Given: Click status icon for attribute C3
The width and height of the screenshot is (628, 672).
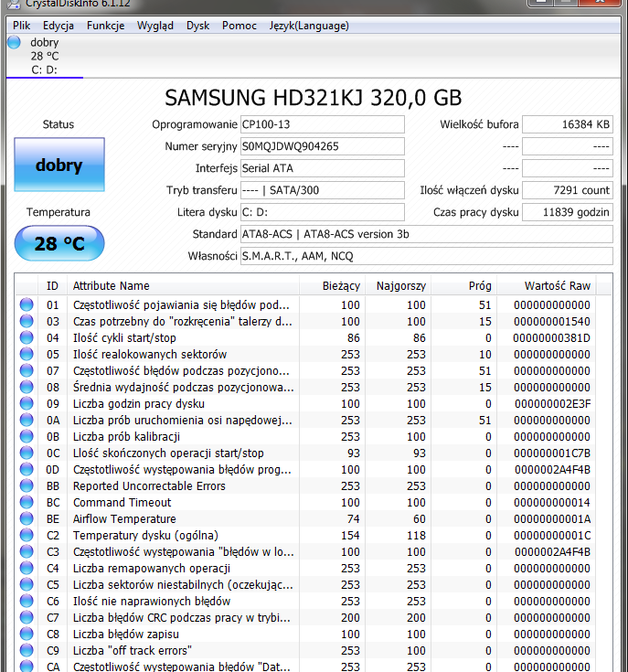Looking at the screenshot, I should click(x=27, y=551).
